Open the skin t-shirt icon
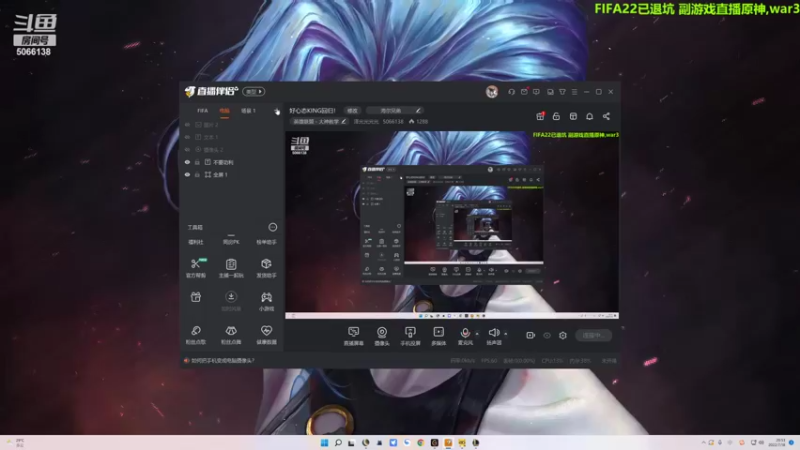The image size is (800, 450). tap(562, 92)
